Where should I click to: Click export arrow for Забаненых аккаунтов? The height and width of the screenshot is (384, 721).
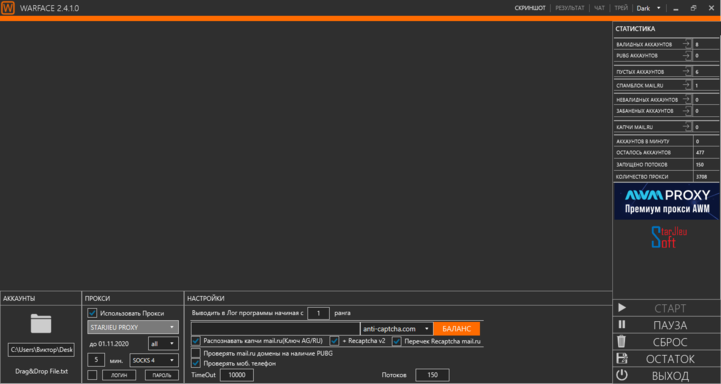click(686, 110)
